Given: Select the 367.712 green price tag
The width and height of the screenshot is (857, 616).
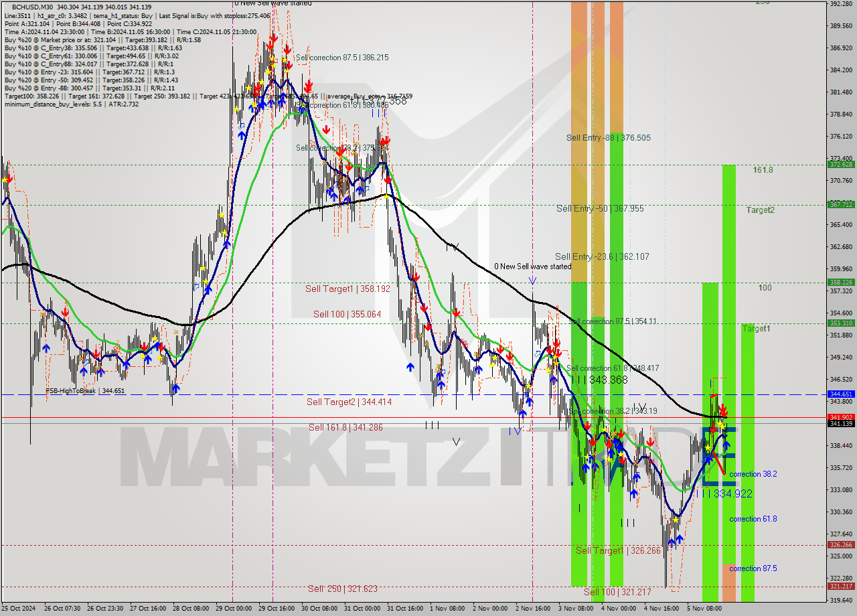Looking at the screenshot, I should (841, 204).
